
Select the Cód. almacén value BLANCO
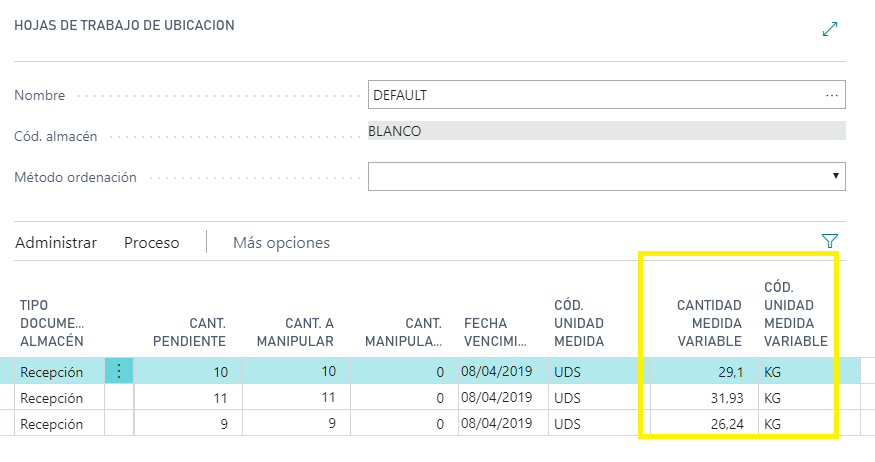click(607, 131)
